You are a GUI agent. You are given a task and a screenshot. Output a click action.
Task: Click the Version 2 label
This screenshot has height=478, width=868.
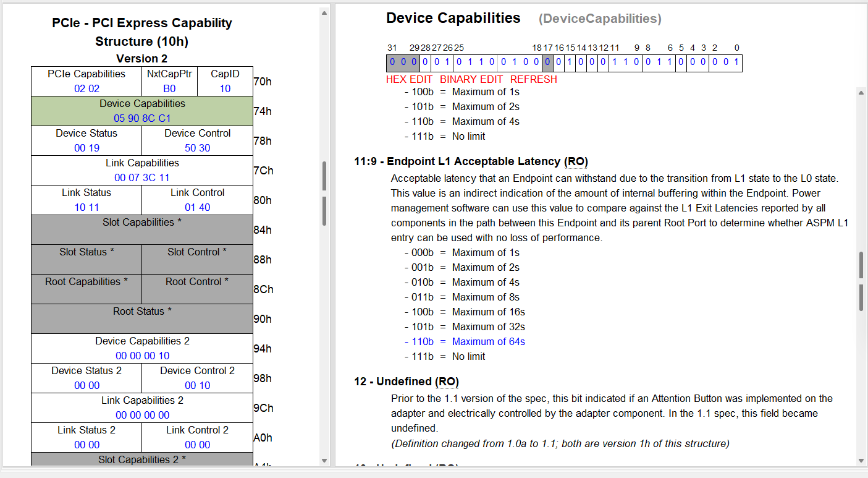tap(142, 59)
